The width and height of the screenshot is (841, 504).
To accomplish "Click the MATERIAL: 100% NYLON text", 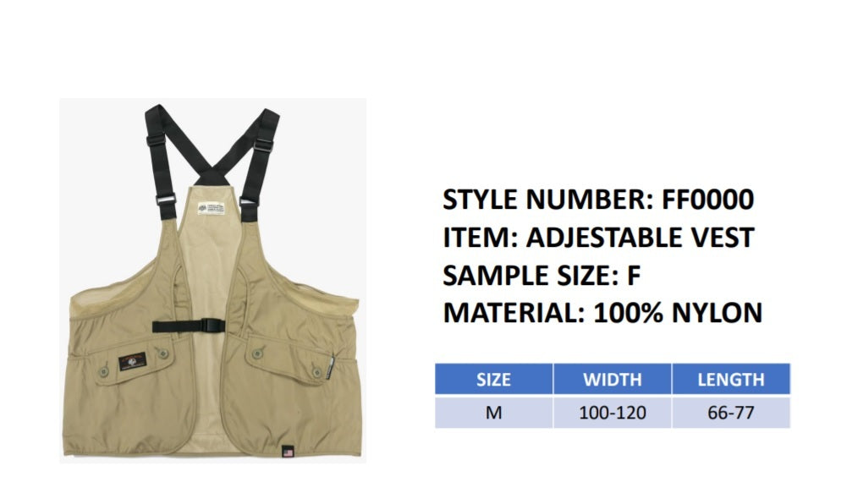I will coord(603,313).
